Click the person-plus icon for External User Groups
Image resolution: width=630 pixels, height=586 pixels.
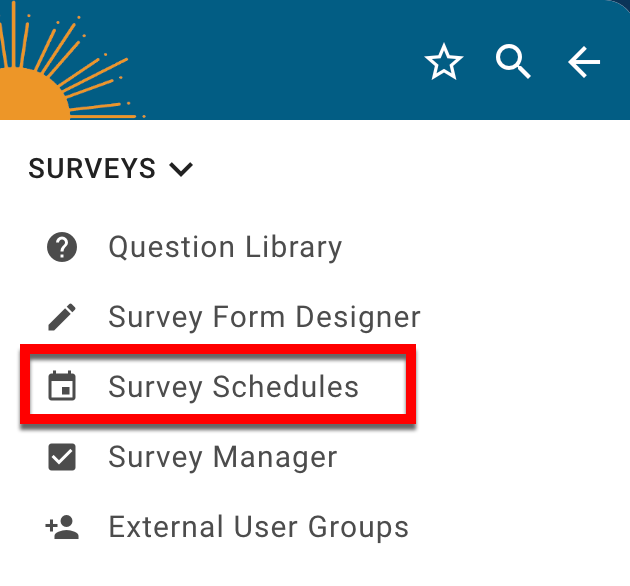click(62, 527)
